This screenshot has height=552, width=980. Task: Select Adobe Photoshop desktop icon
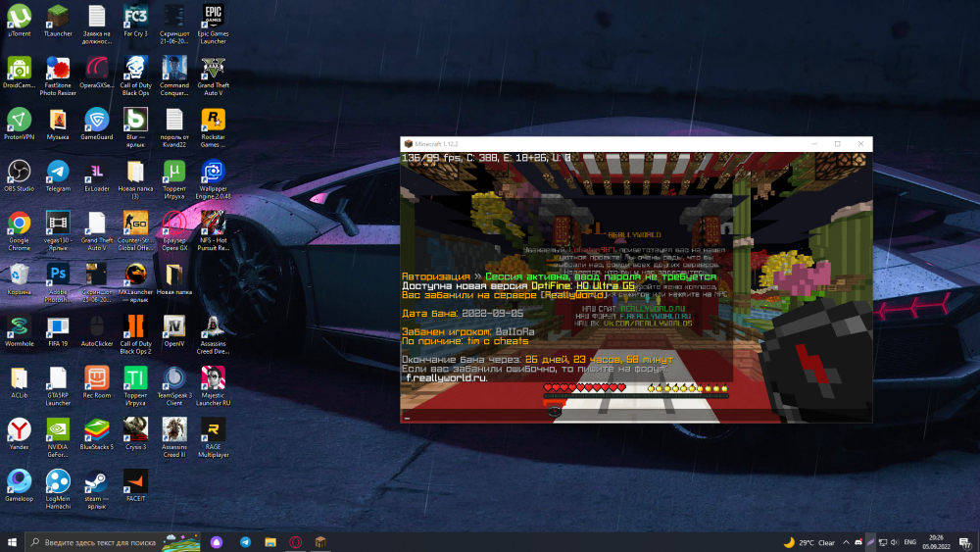(x=58, y=283)
